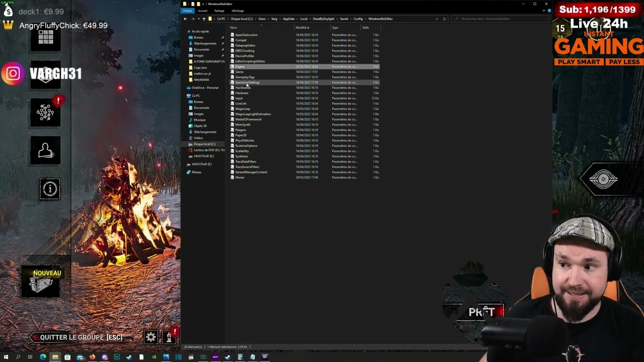The image size is (644, 362).
Task: Select Réseau in navigation pane
Action: [196, 172]
